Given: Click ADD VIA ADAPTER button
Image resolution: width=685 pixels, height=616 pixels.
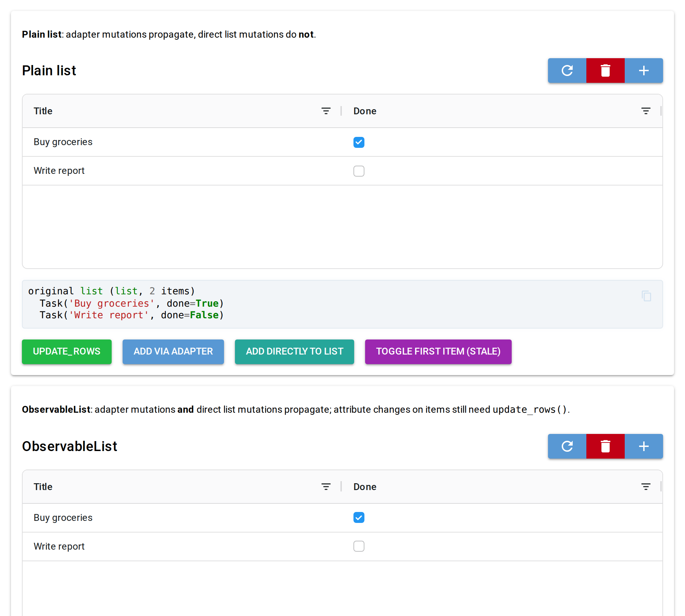Looking at the screenshot, I should pos(173,351).
